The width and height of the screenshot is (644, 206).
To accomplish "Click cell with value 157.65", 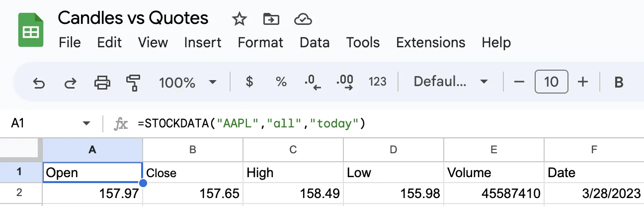I will tap(193, 193).
